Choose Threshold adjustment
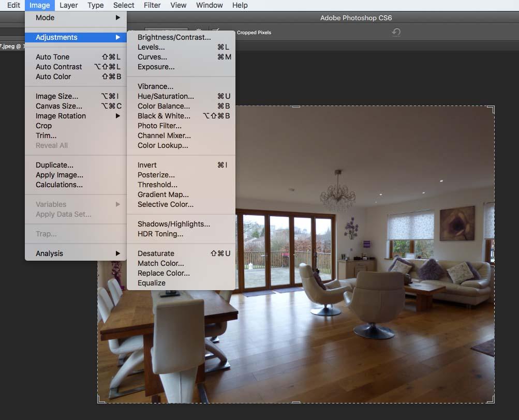This screenshot has width=519, height=420. pyautogui.click(x=181, y=185)
